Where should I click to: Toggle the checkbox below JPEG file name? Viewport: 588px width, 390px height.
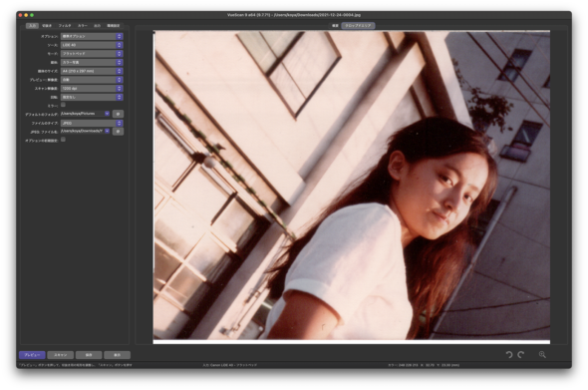[63, 140]
